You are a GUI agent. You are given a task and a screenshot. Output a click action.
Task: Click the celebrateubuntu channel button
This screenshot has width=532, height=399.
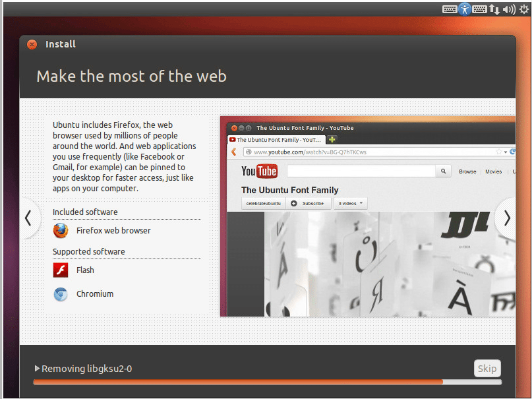tap(263, 204)
